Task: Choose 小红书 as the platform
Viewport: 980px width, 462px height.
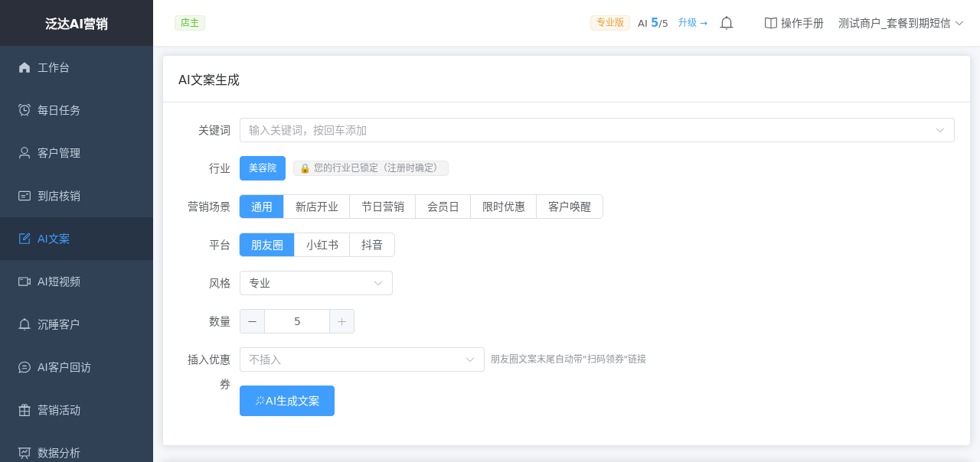Action: click(322, 245)
